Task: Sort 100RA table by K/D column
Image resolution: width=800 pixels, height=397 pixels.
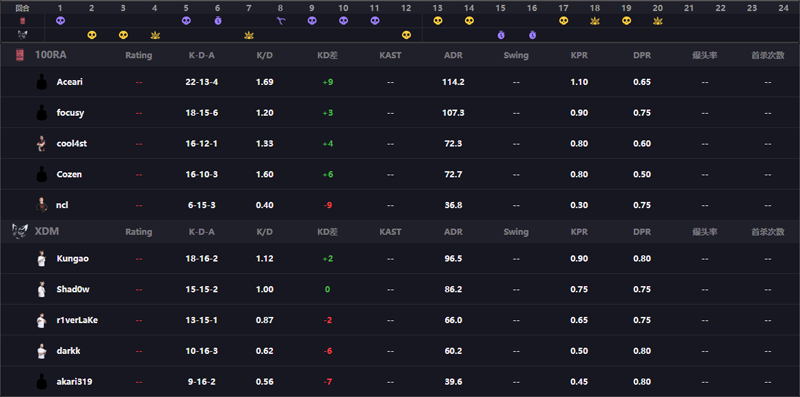Action: pos(264,55)
